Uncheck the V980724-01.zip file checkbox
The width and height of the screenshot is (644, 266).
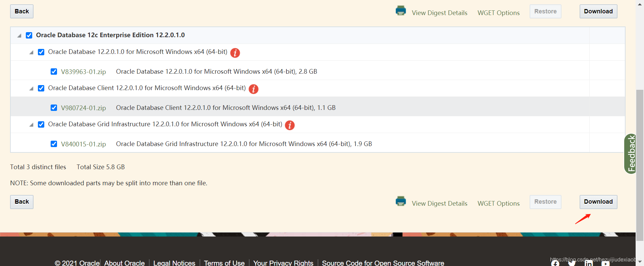[x=54, y=108]
